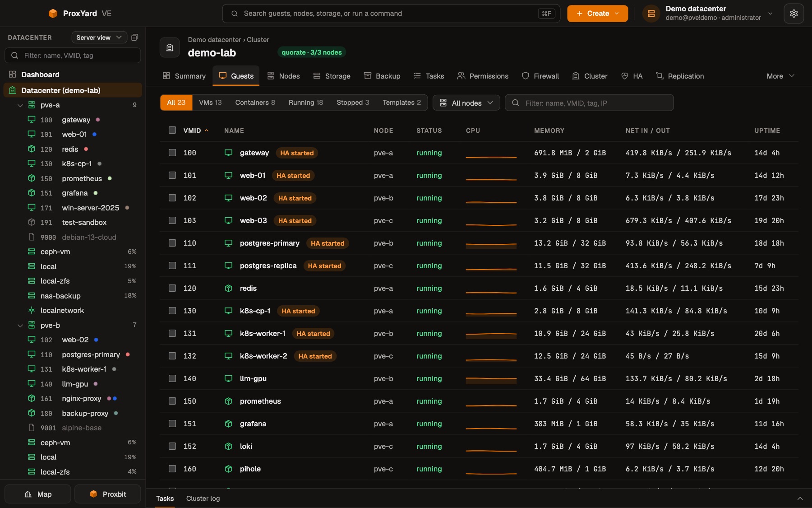This screenshot has height=508, width=812.
Task: Tick the checkbox for k8s-worker-2
Action: [172, 356]
